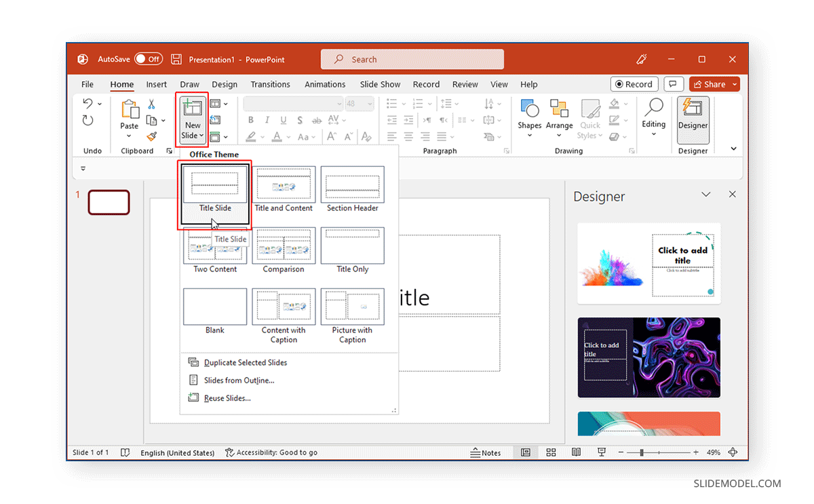Click the spell check icon in status bar
814x504 pixels.
coord(125,452)
